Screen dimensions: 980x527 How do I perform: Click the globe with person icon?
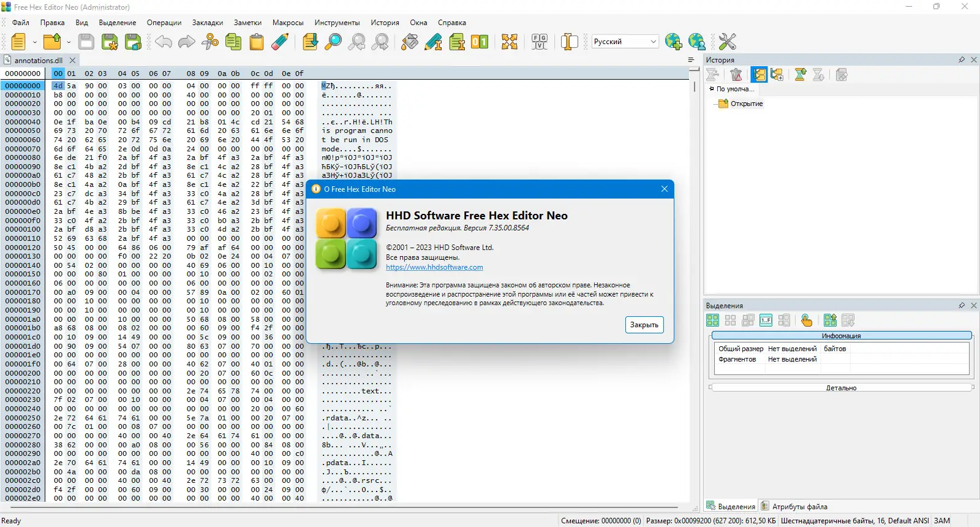(697, 42)
